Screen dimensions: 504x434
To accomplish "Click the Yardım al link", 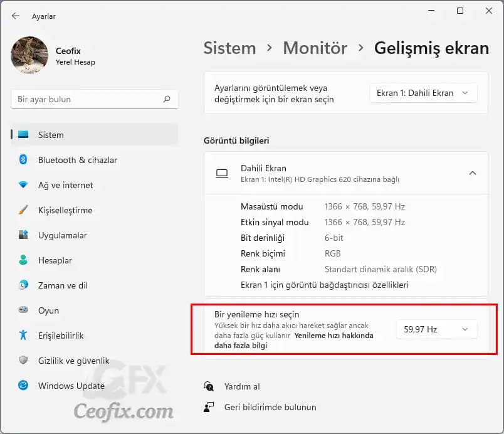I will [242, 386].
